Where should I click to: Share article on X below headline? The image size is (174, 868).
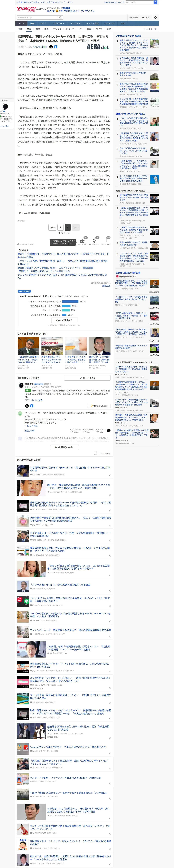tap(51, 47)
